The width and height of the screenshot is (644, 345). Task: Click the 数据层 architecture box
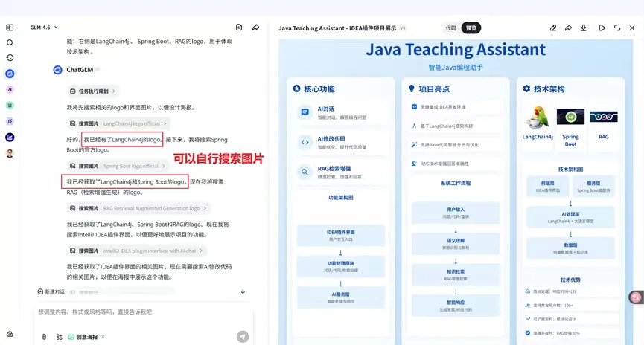coord(570,248)
